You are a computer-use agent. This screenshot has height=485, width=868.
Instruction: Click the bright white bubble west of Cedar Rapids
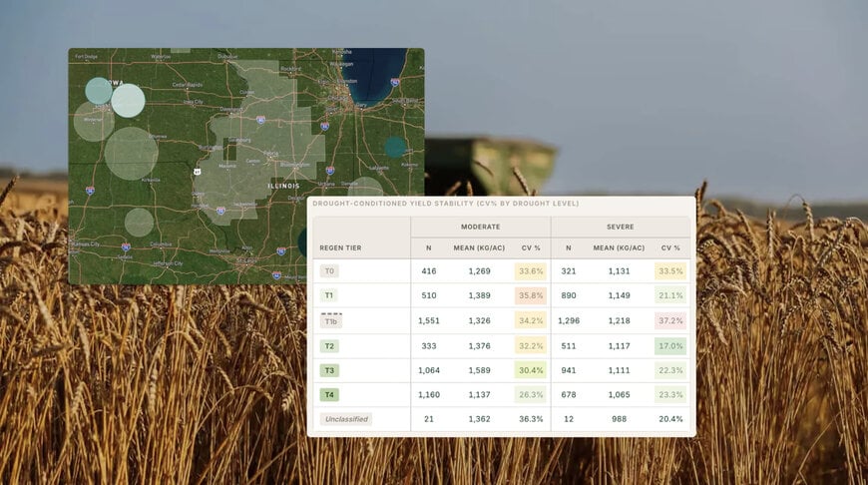pyautogui.click(x=128, y=101)
